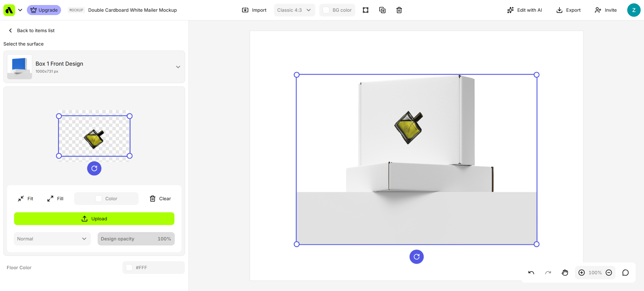
Task: Click the Upgrade button
Action: click(x=44, y=10)
